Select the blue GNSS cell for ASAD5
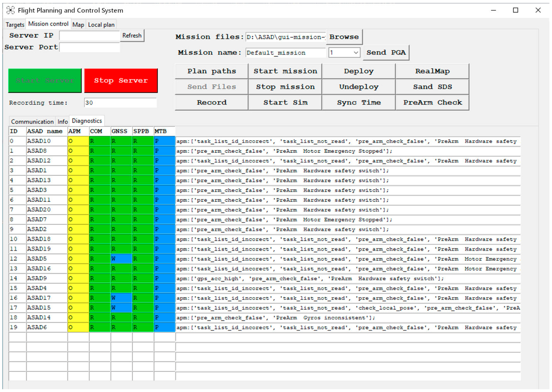Viewport: 552px width, 392px height. pyautogui.click(x=121, y=259)
